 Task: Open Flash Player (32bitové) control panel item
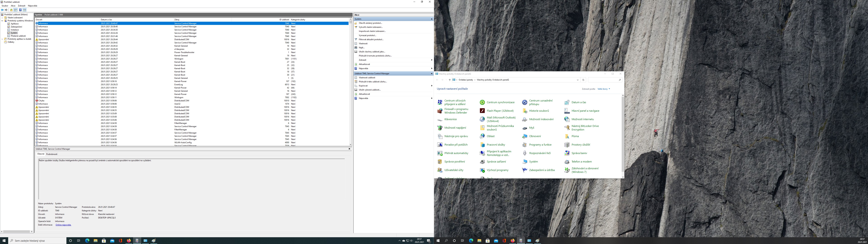[x=500, y=111]
